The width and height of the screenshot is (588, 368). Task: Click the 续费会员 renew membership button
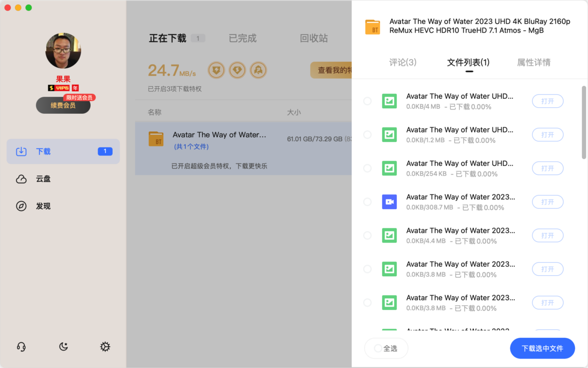(63, 105)
